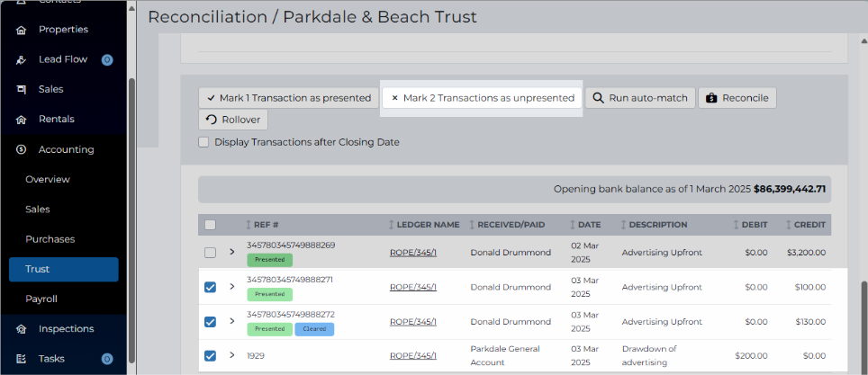Expand the transaction row 1929
This screenshot has height=375, width=868.
point(232,355)
